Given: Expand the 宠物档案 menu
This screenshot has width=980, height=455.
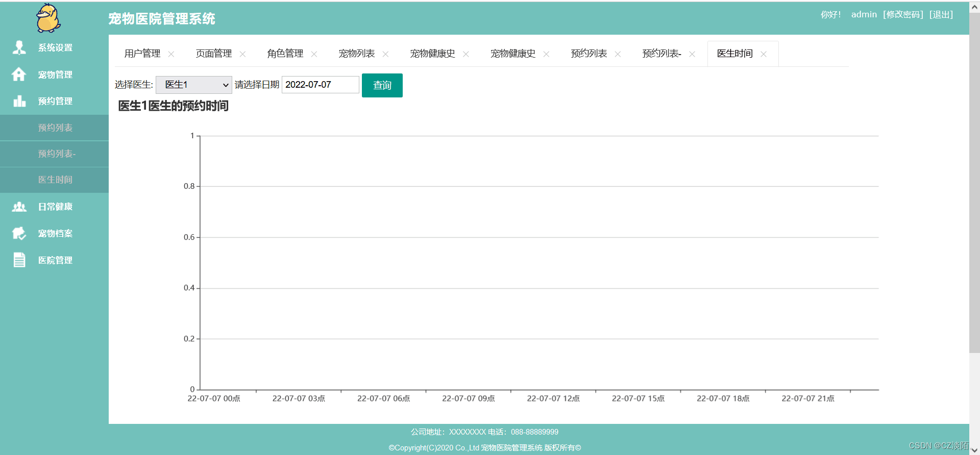Looking at the screenshot, I should tap(54, 233).
